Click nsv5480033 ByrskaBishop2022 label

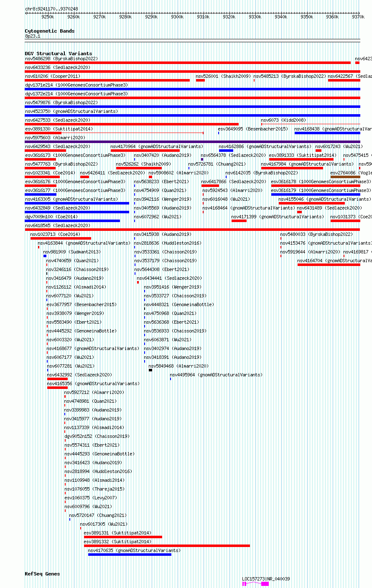tap(316, 234)
